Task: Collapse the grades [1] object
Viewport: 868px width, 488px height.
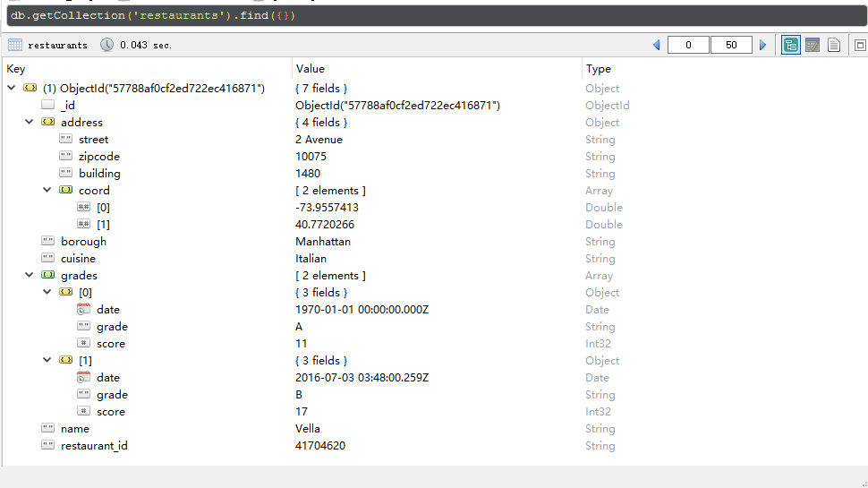Action: click(x=47, y=359)
